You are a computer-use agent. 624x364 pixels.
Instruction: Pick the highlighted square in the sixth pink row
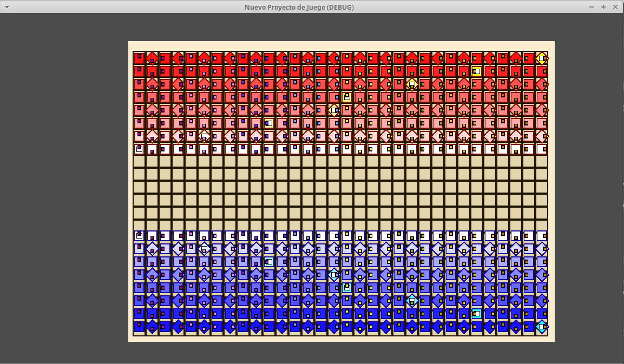(x=269, y=123)
